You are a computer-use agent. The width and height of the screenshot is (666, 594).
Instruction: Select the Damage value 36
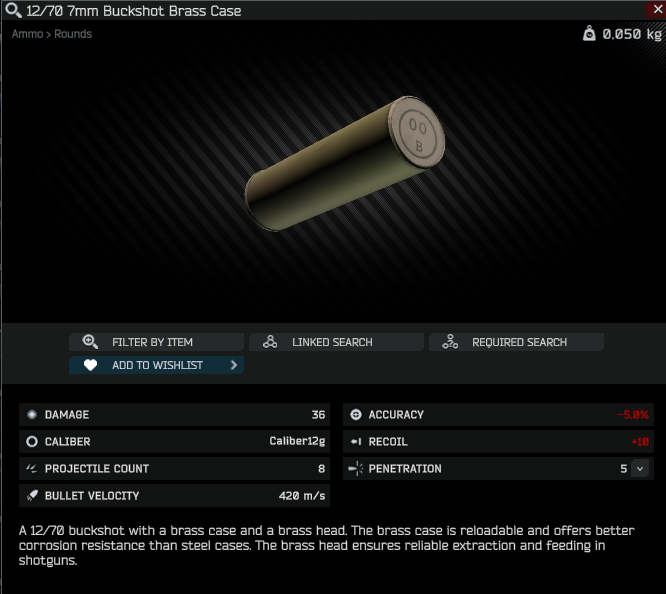318,415
